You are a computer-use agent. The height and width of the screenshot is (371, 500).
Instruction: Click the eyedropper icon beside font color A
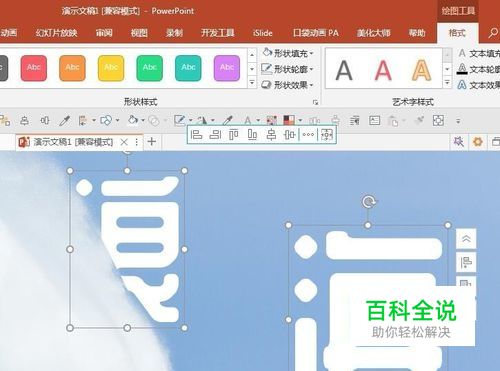228,120
